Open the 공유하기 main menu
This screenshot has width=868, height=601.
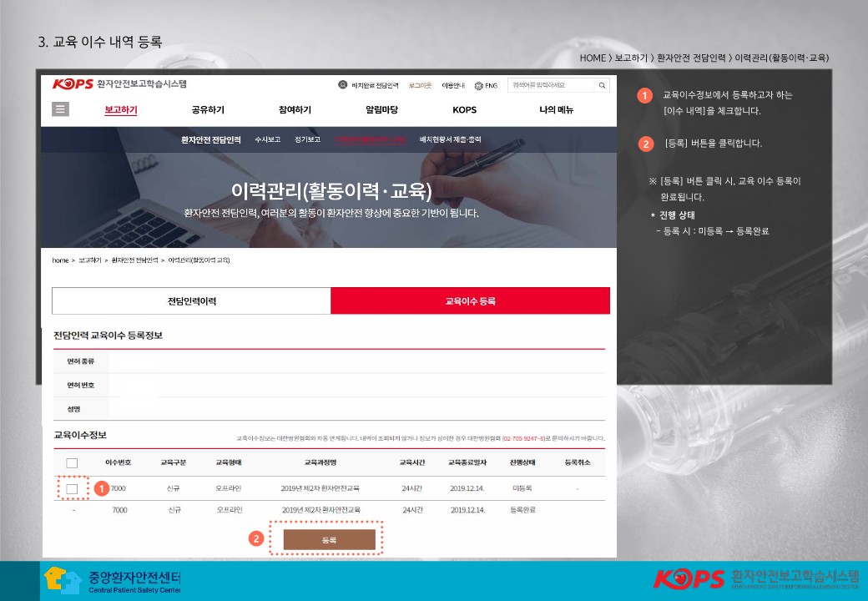pyautogui.click(x=208, y=110)
